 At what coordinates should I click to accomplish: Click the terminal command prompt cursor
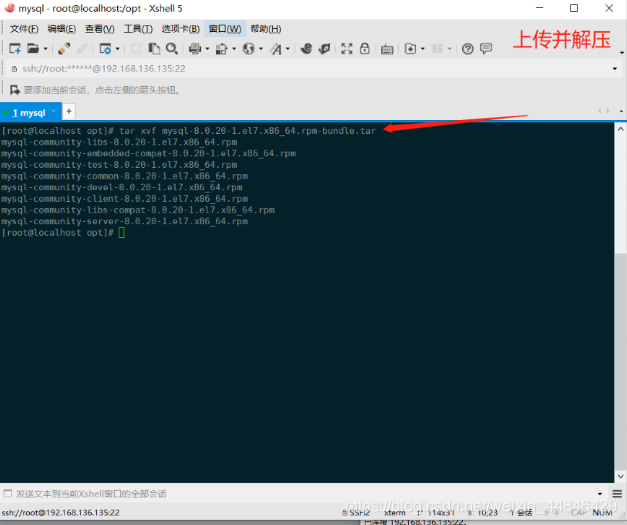[x=122, y=233]
